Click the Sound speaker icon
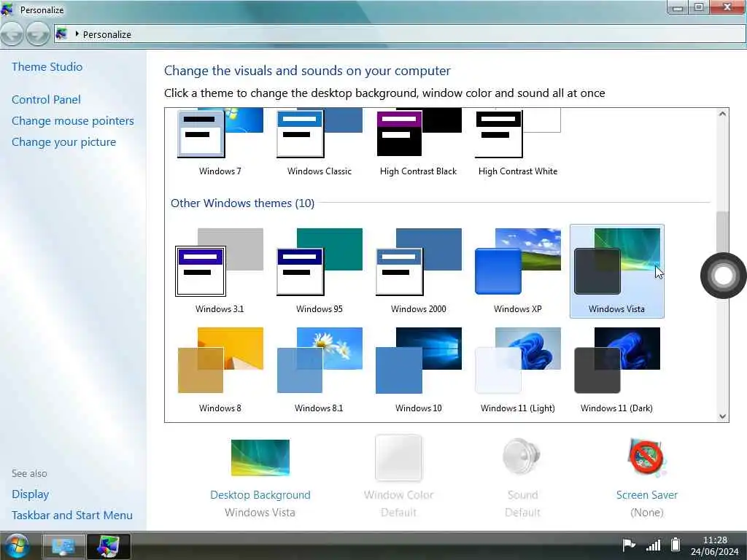 [x=522, y=456]
